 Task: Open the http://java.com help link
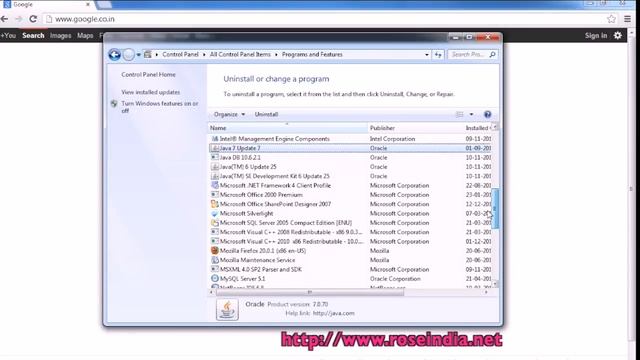click(333, 313)
